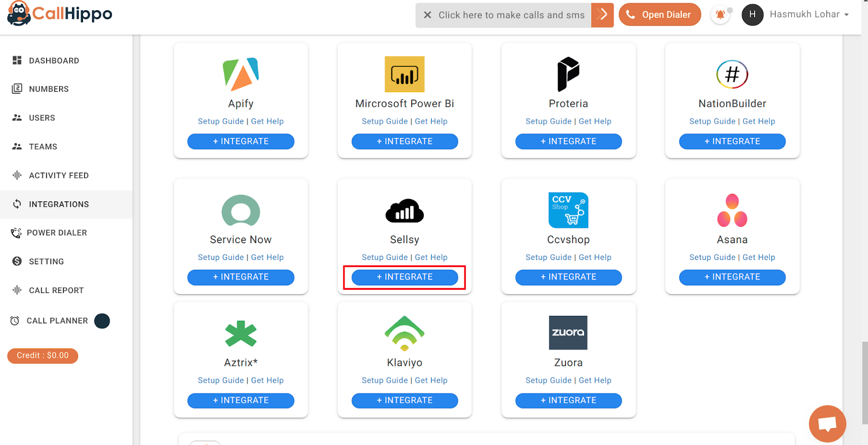Click the Ccvshop logo
The height and width of the screenshot is (445, 868).
pos(569,210)
